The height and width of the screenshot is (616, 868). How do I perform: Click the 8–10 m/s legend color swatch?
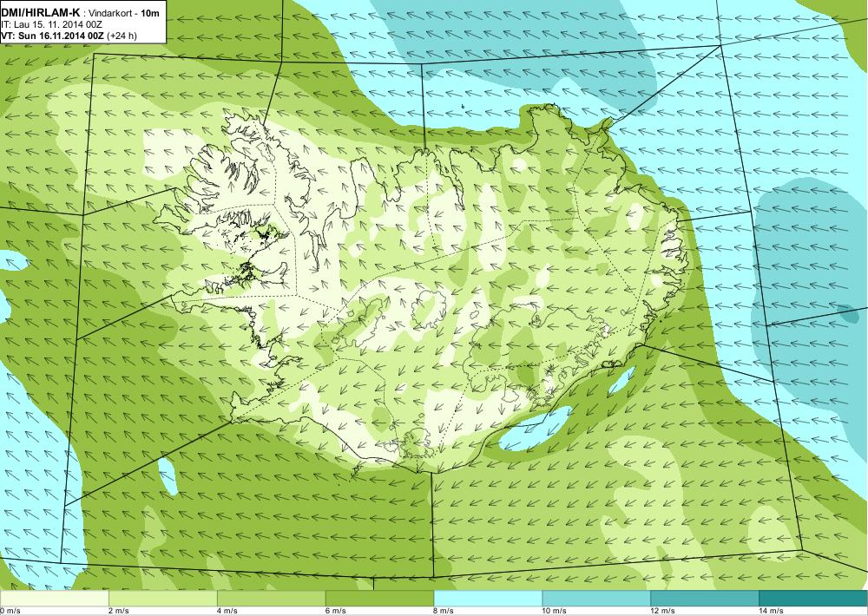point(488,599)
